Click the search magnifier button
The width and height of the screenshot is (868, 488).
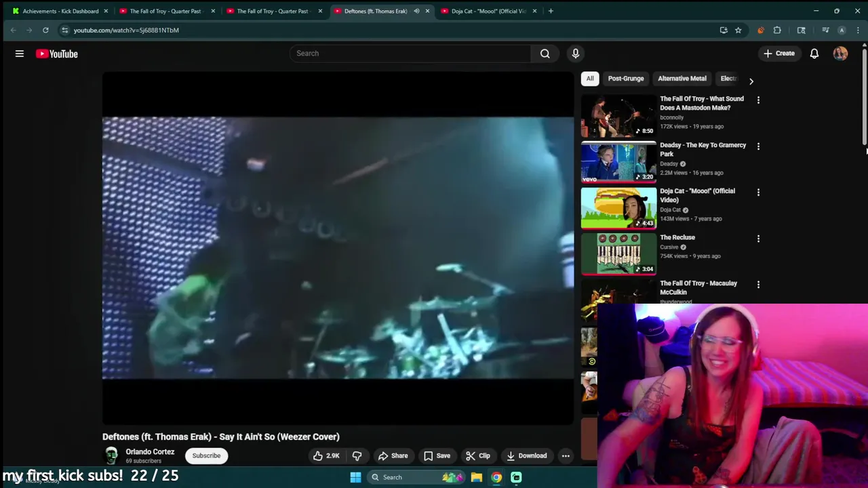point(545,54)
